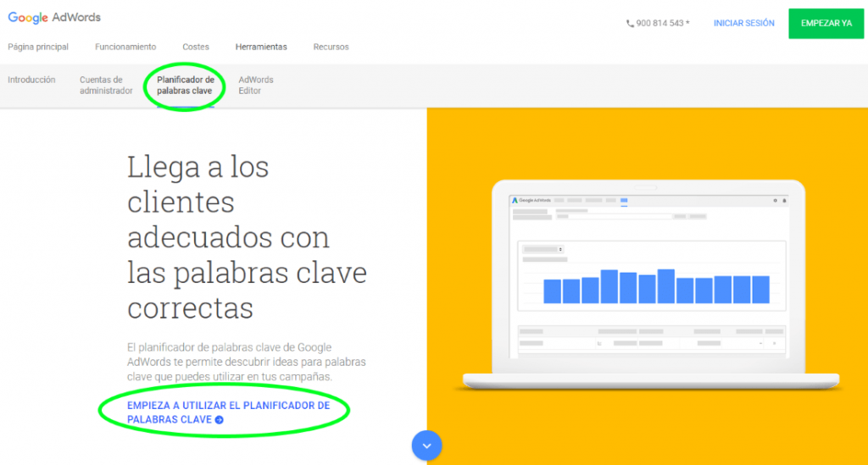The height and width of the screenshot is (465, 868).
Task: Open the INICIAR SESIÓN sign-in link
Action: 743,24
